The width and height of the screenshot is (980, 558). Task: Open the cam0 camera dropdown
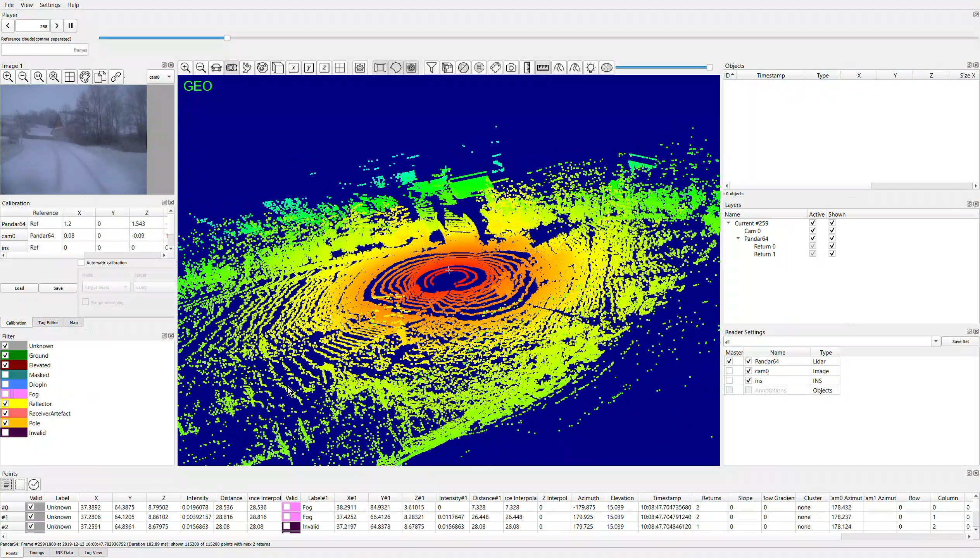click(160, 77)
